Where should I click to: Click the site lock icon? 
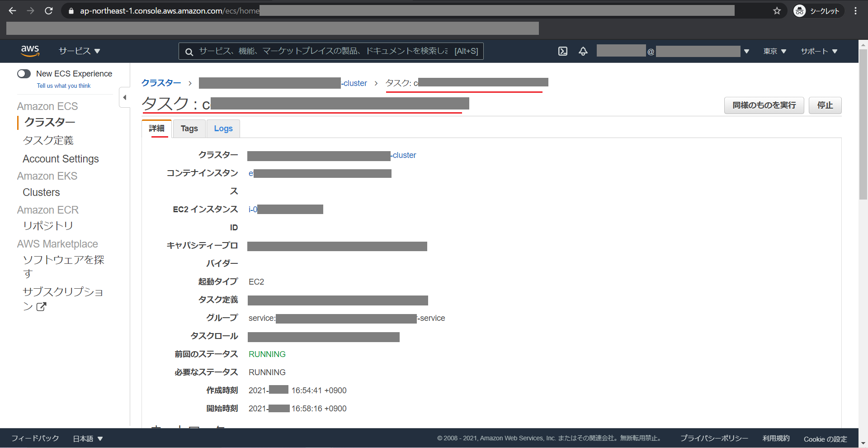(71, 11)
